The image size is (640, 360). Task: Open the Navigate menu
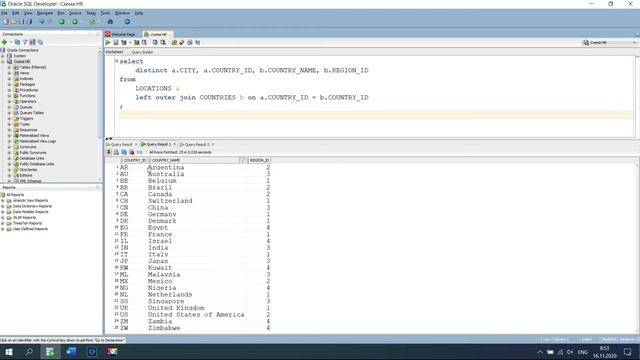45,13
